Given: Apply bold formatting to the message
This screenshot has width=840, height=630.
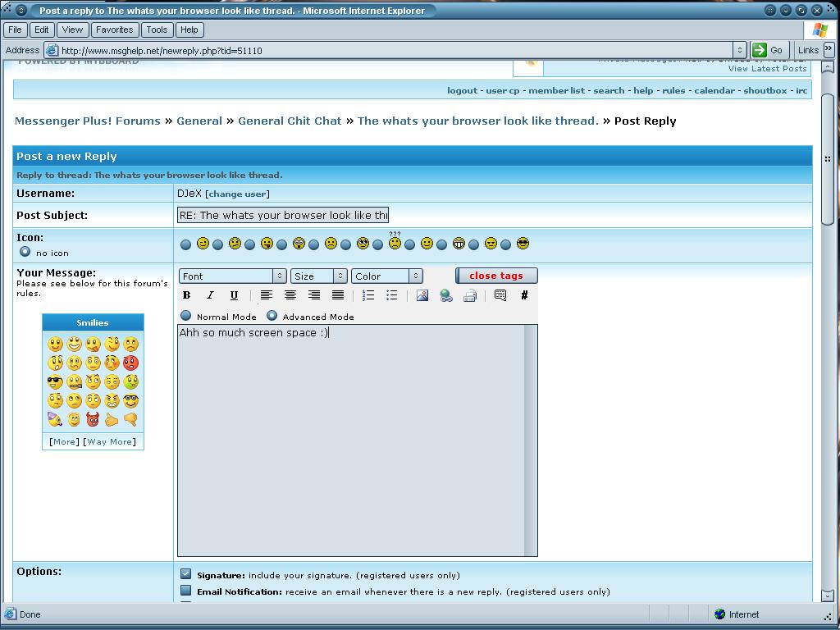Looking at the screenshot, I should point(186,295).
